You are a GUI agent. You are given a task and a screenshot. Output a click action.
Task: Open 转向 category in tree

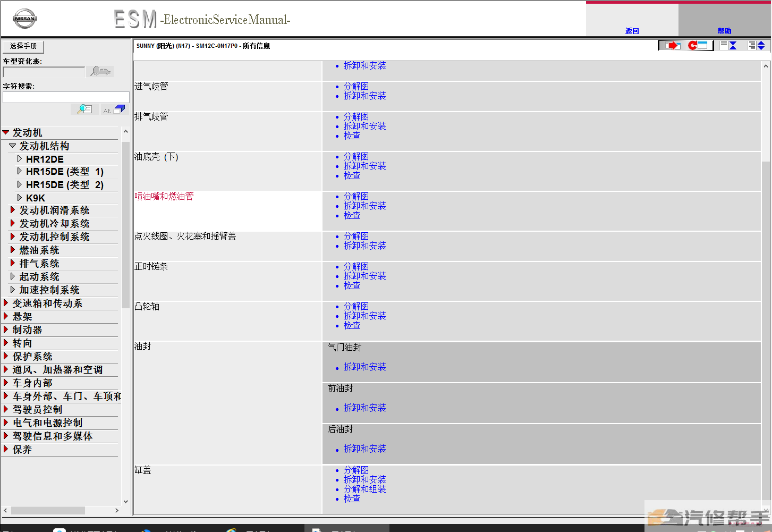[x=22, y=343]
